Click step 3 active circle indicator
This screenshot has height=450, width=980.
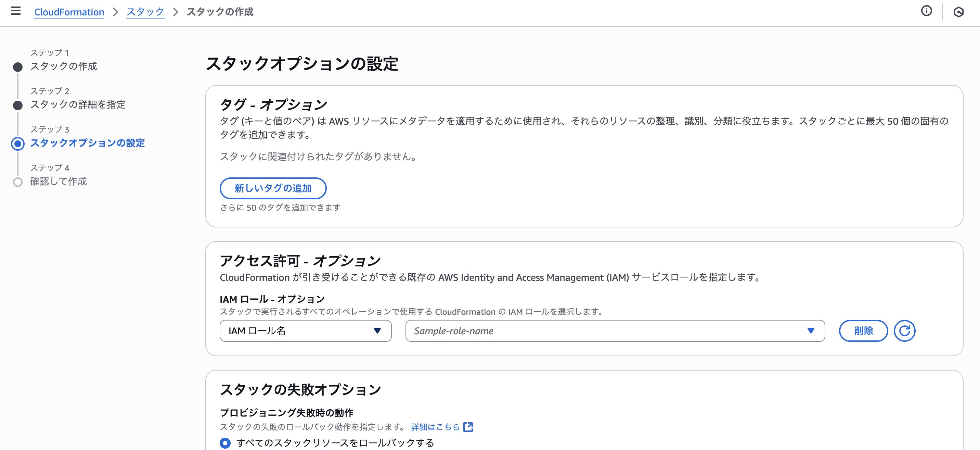pyautogui.click(x=17, y=143)
